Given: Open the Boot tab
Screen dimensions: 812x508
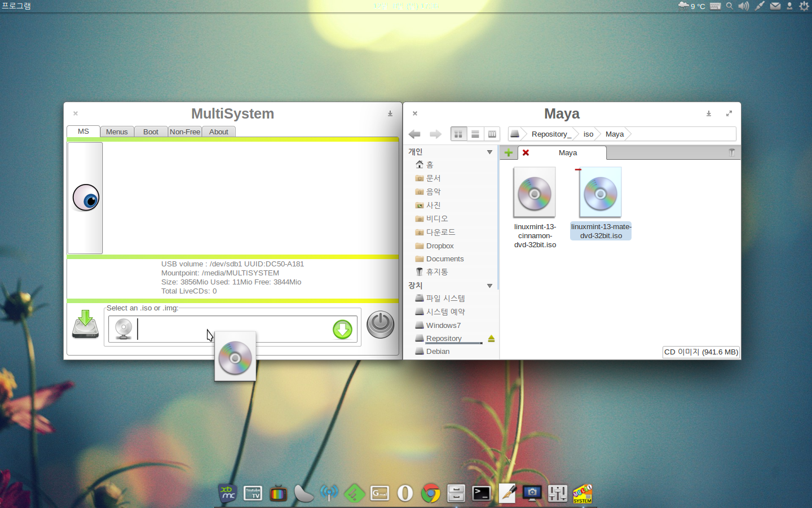Looking at the screenshot, I should click(x=151, y=132).
